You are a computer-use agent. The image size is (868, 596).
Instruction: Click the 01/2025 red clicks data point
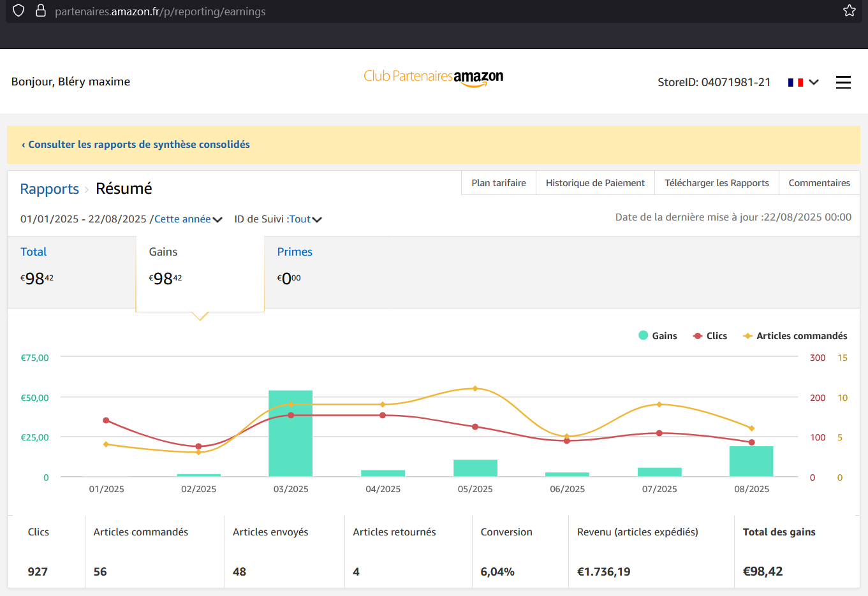coord(106,421)
